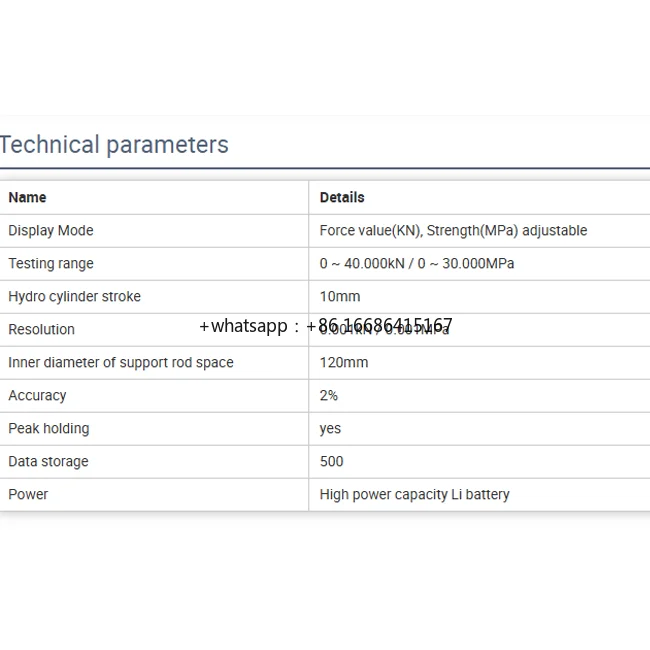Select the 10mm stroke value
This screenshot has height=650, width=650.
pyautogui.click(x=340, y=296)
